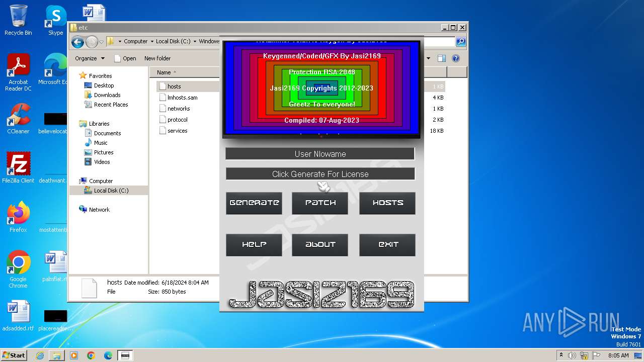
Task: Open Edge from the taskbar
Action: point(108,355)
